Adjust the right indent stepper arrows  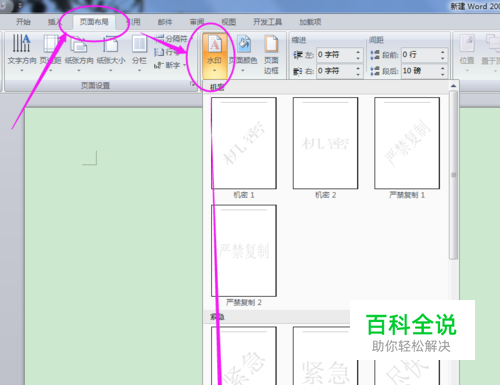tap(358, 71)
